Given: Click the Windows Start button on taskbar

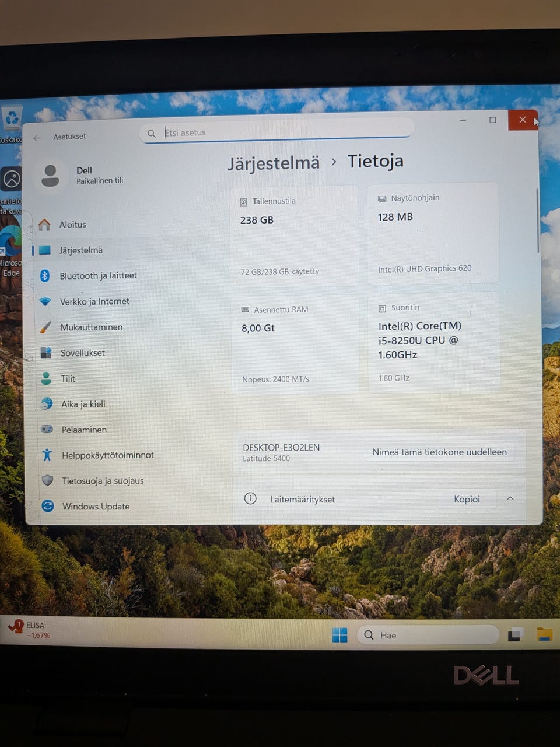Looking at the screenshot, I should [339, 635].
